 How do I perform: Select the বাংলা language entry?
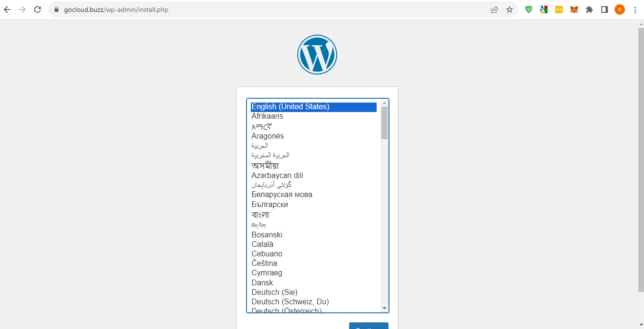click(313, 215)
